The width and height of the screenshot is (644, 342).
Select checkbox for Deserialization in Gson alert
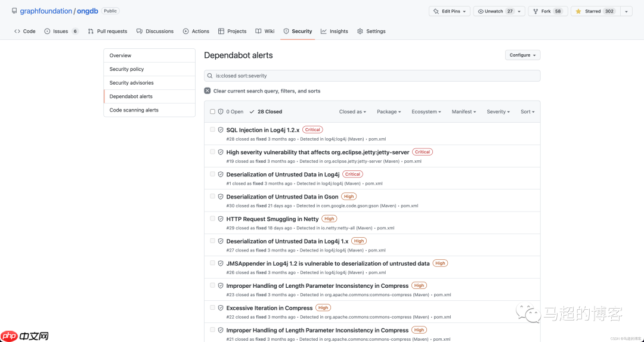pyautogui.click(x=212, y=196)
